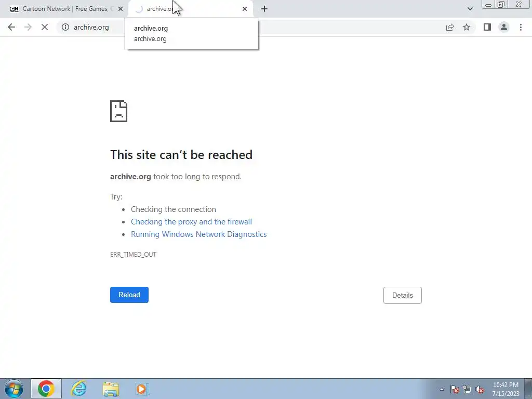Open Windows Media Player from taskbar
532x399 pixels.
point(142,389)
